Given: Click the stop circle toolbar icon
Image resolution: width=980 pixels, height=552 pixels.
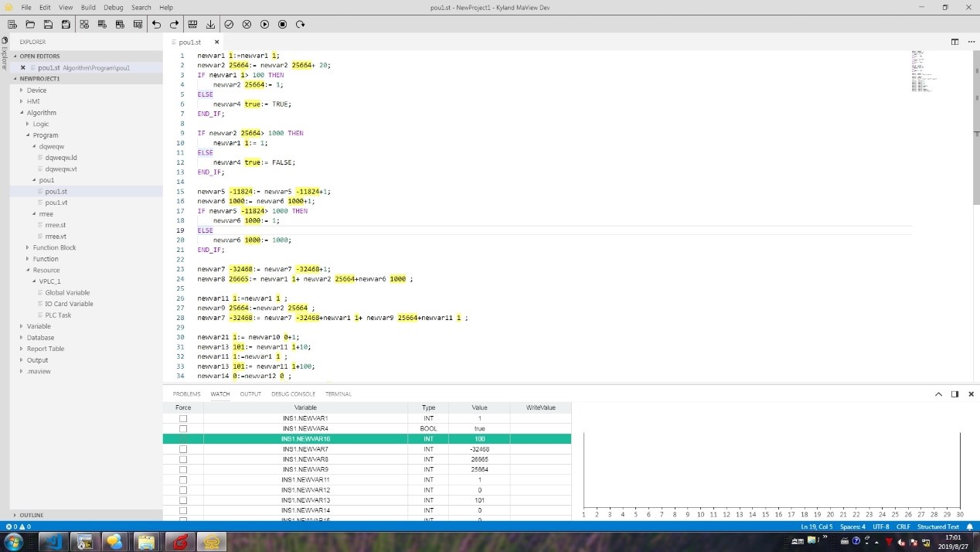Looking at the screenshot, I should pyautogui.click(x=282, y=25).
